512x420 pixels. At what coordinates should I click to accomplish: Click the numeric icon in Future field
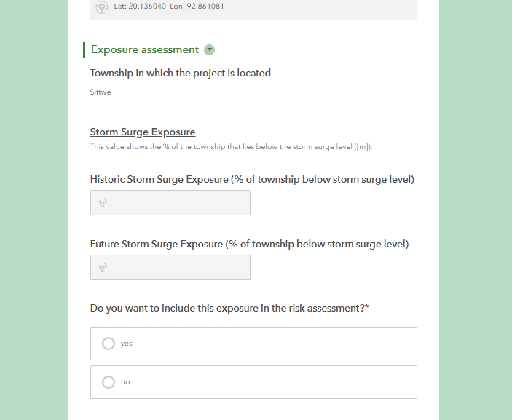click(103, 267)
